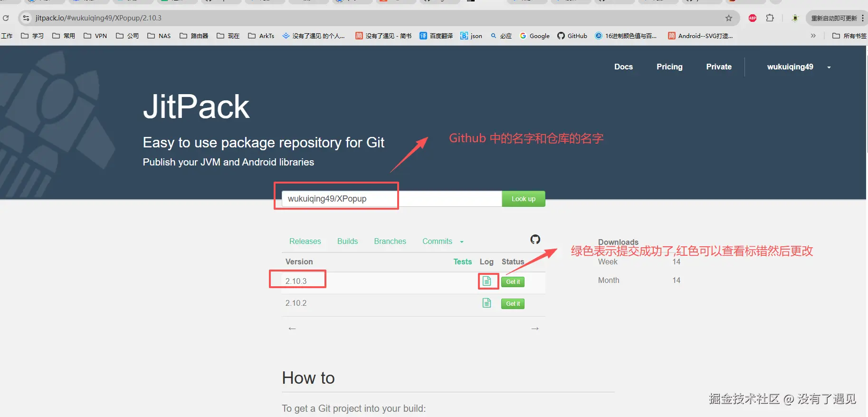Expand the wukuiqing49 account dropdown
868x417 pixels.
coord(799,67)
